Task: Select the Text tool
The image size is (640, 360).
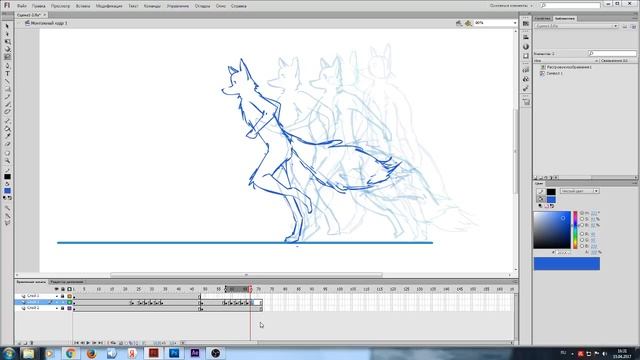Action: (7, 73)
